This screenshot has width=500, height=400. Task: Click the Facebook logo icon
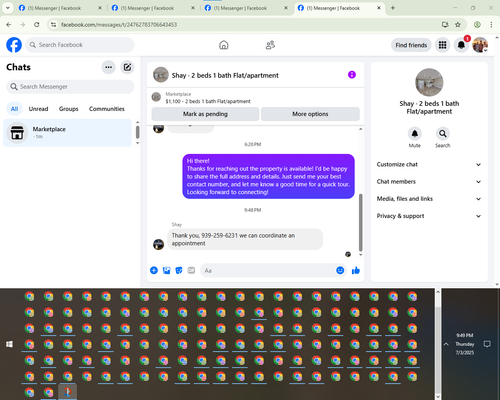click(14, 45)
